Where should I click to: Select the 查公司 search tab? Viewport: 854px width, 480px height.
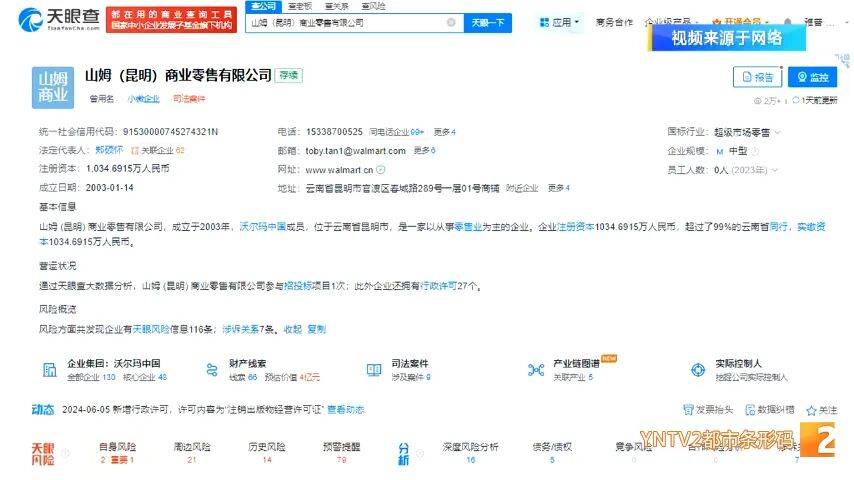(264, 6)
